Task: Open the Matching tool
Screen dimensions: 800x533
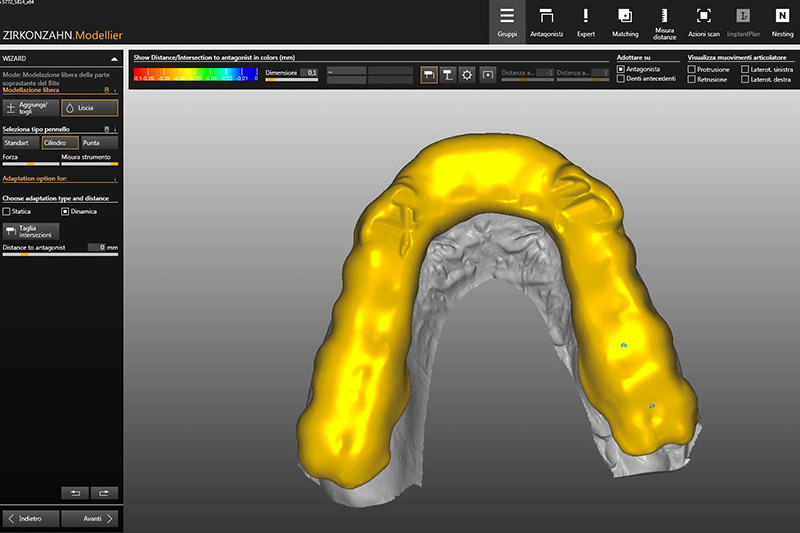Action: pos(625,22)
